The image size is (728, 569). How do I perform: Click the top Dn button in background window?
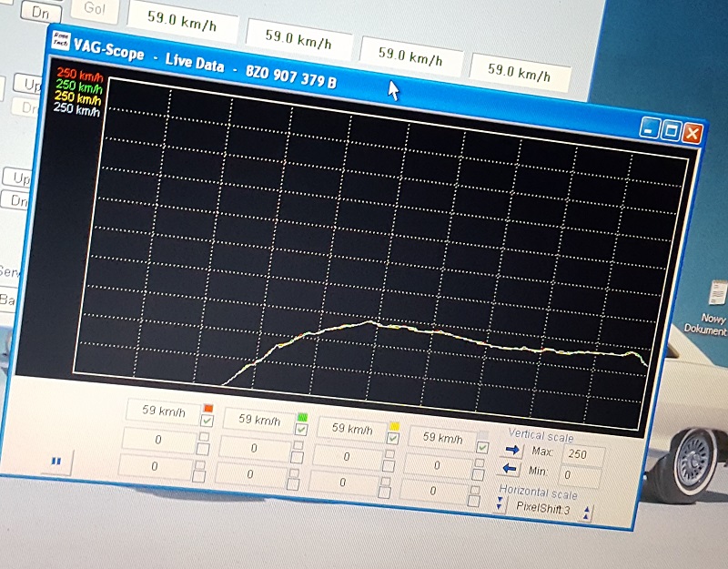point(41,12)
